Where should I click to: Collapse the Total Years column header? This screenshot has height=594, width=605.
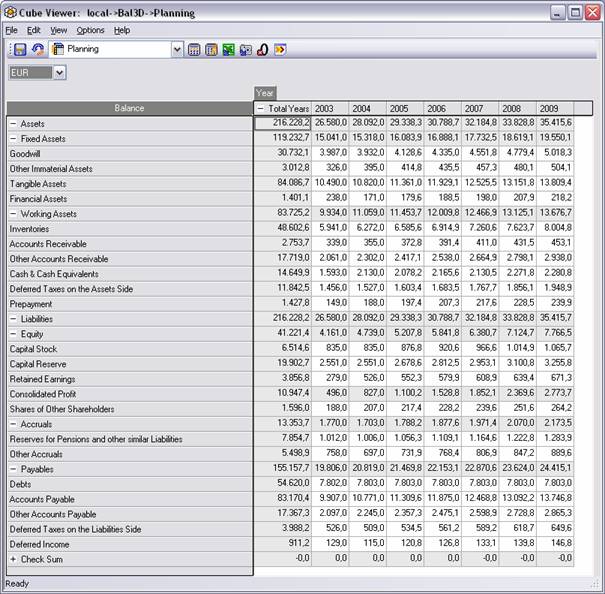click(x=262, y=108)
